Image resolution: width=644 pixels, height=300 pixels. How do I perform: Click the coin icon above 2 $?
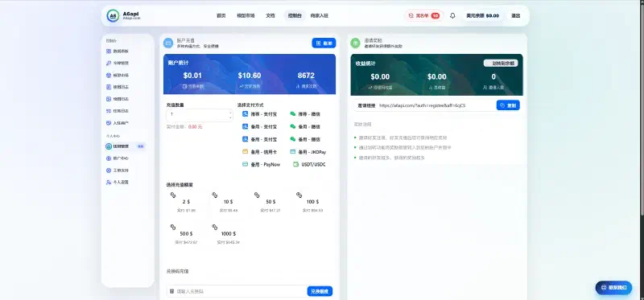173,195
